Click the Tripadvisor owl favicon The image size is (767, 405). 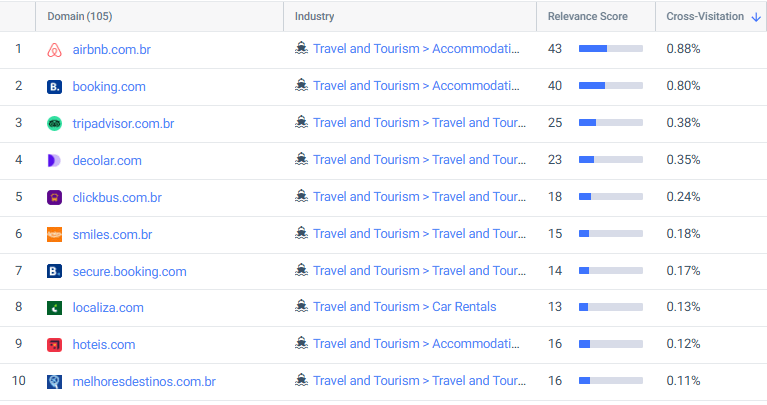point(54,123)
